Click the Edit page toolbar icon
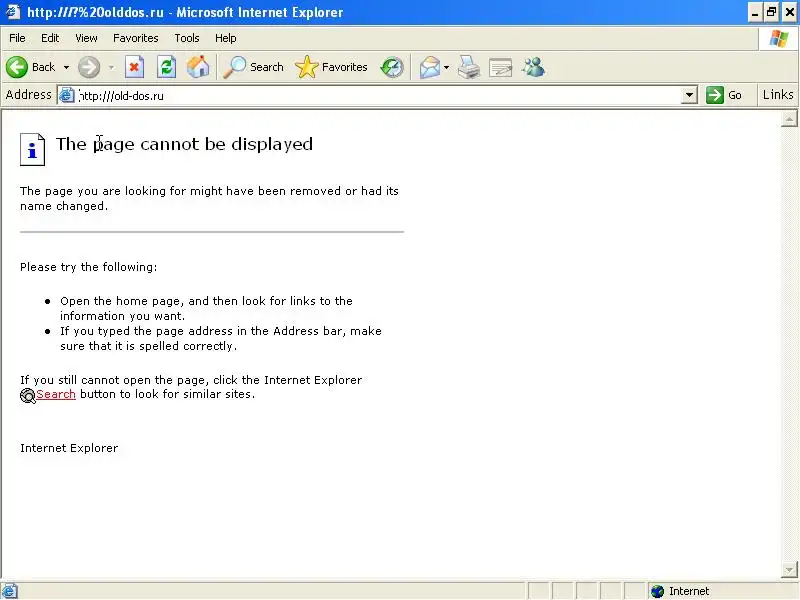800x600 pixels. tap(501, 67)
